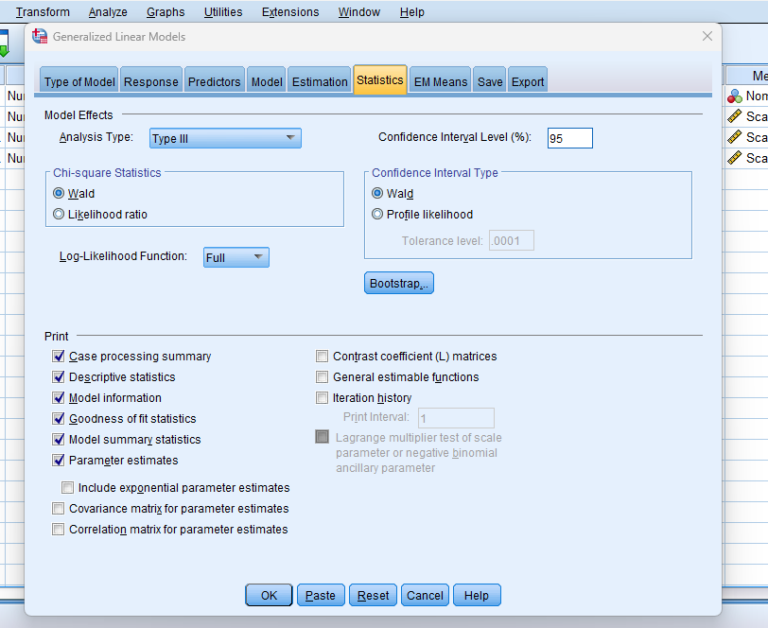768x628 pixels.
Task: Select Likelihood ratio chi-square statistic
Action: point(59,214)
